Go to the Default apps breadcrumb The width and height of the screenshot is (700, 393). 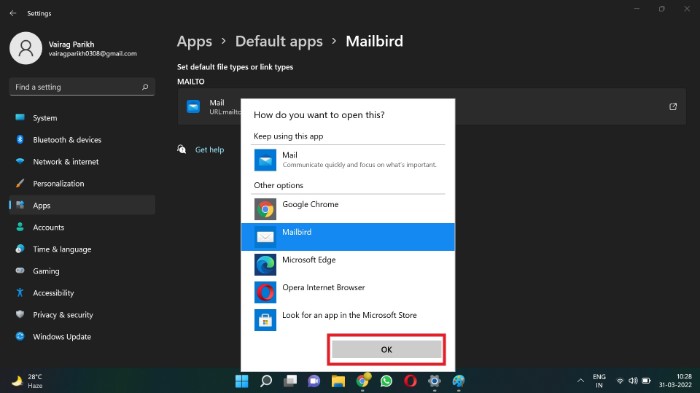point(279,41)
